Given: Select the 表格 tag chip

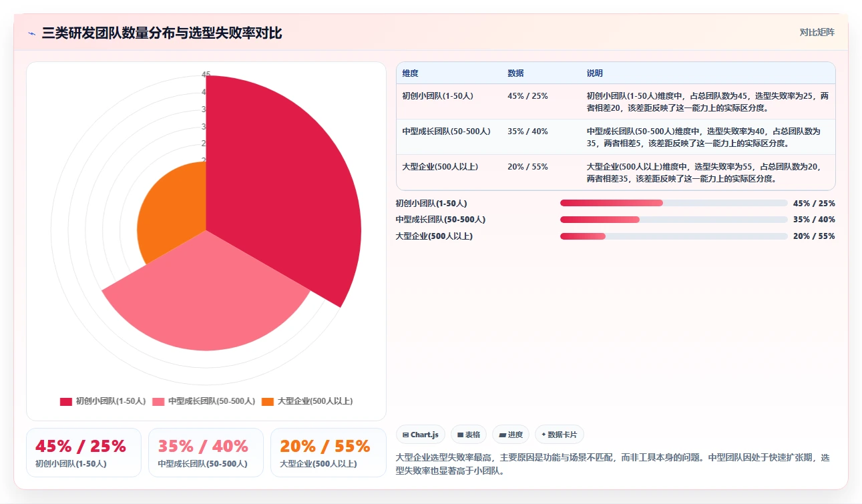Looking at the screenshot, I should point(469,435).
